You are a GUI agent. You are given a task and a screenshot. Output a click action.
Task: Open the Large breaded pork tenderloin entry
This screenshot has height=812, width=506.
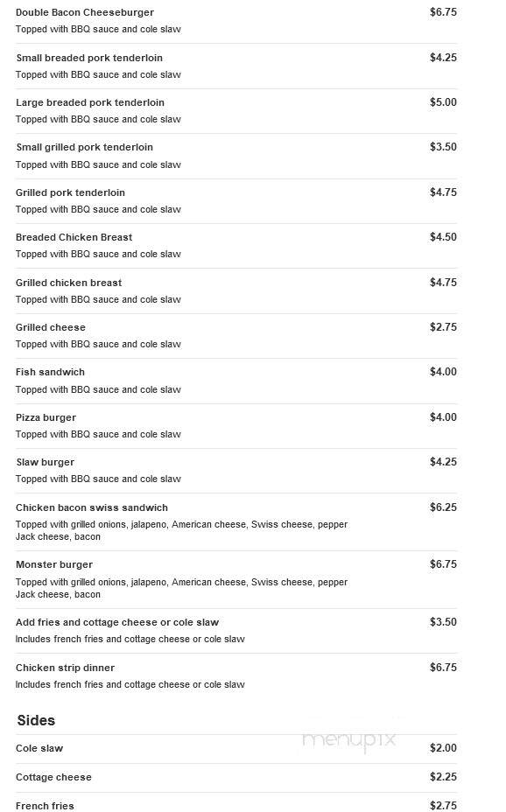click(x=89, y=102)
